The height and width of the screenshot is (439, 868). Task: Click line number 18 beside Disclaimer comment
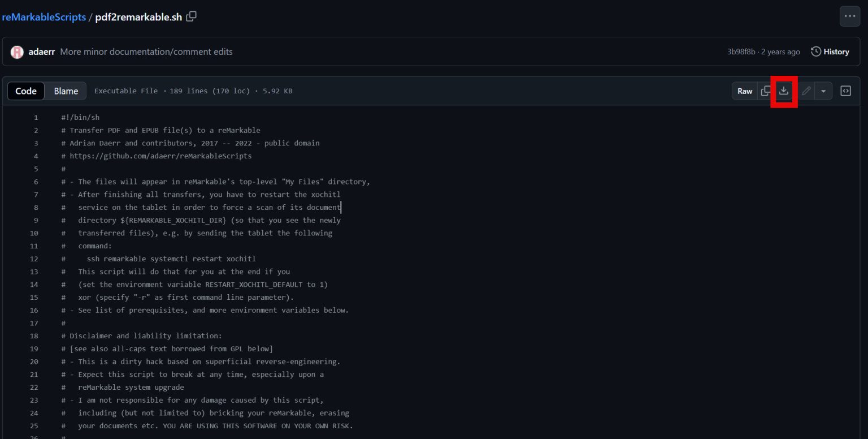[34, 335]
